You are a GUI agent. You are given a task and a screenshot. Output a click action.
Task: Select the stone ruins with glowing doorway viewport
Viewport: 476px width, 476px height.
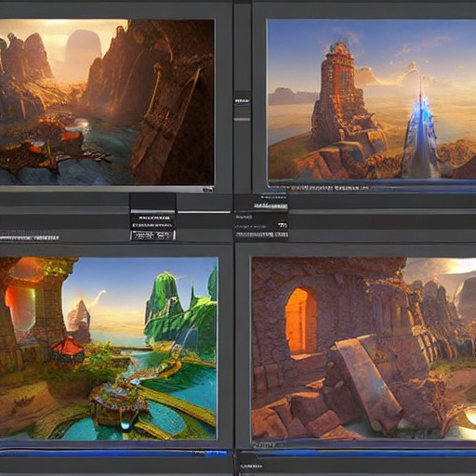[x=364, y=350]
